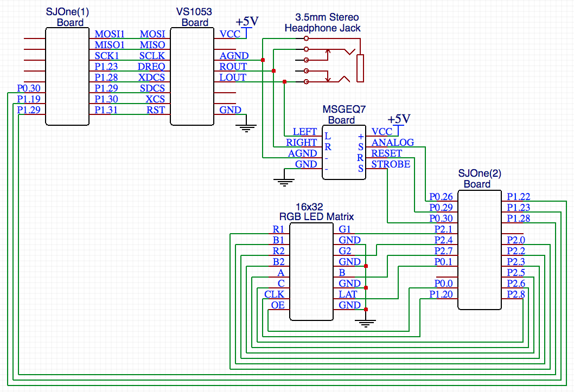Click the P1.22 pin label

[518, 197]
